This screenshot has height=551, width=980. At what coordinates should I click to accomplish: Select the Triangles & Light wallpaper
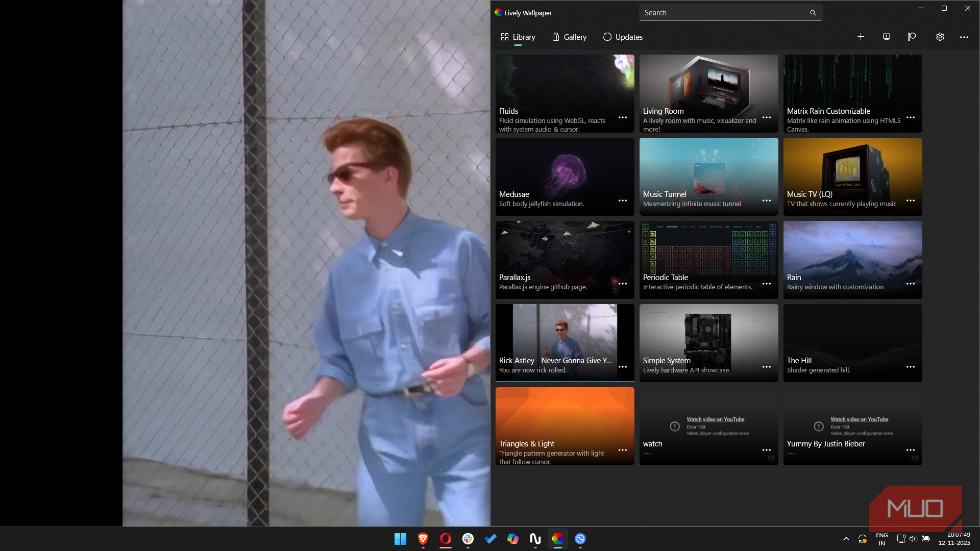click(565, 426)
